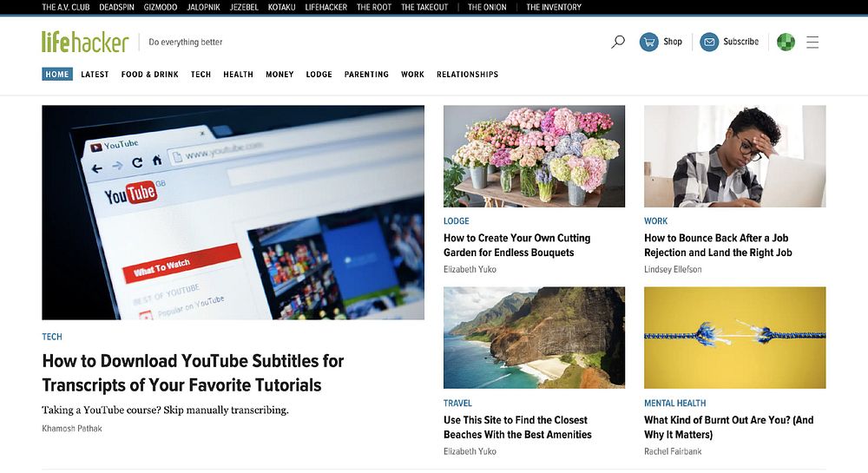Click TECH category above YouTube headline
868x473 pixels.
click(x=52, y=337)
